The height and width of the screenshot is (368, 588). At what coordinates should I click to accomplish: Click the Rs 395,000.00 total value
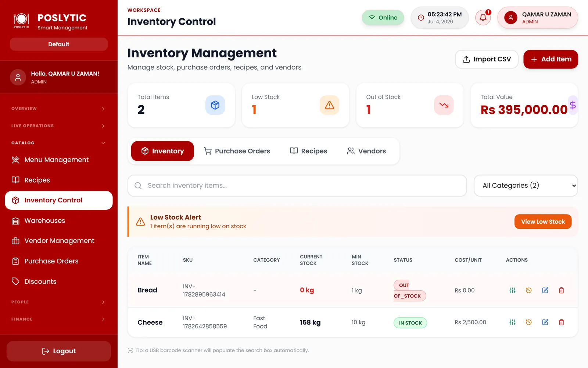coord(524,110)
